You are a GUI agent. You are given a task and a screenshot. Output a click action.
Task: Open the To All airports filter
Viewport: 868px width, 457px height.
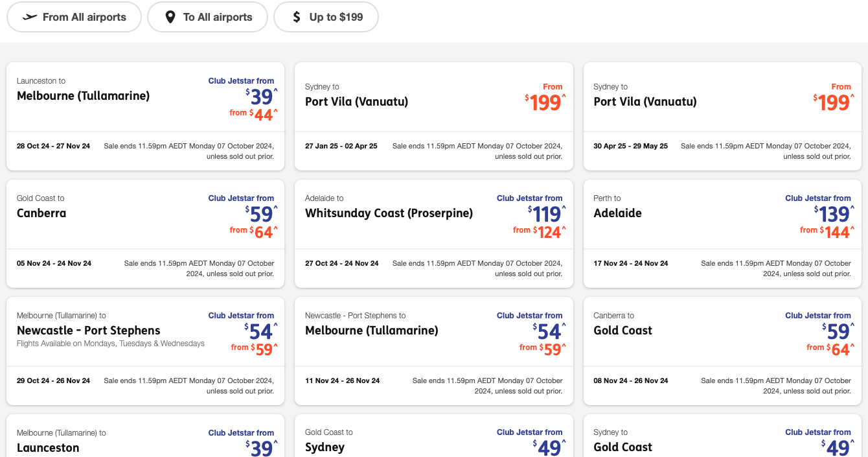(207, 17)
